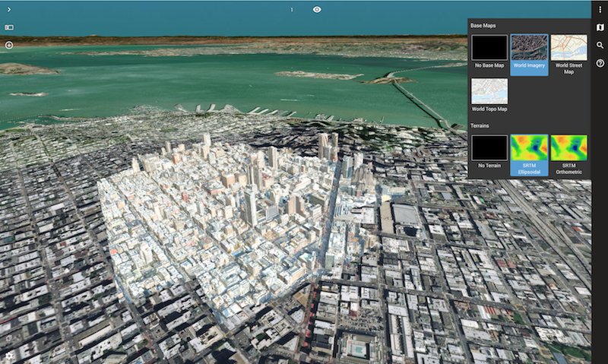Open the three-dot more options menu
Image resolution: width=608 pixels, height=364 pixels.
pyautogui.click(x=600, y=9)
